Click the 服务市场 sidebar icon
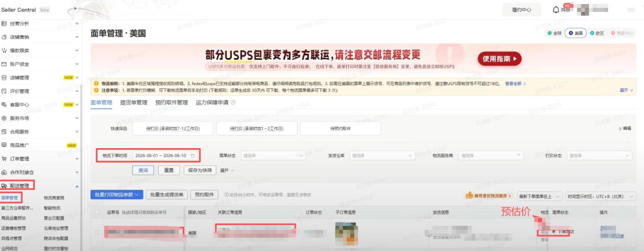 (4, 118)
